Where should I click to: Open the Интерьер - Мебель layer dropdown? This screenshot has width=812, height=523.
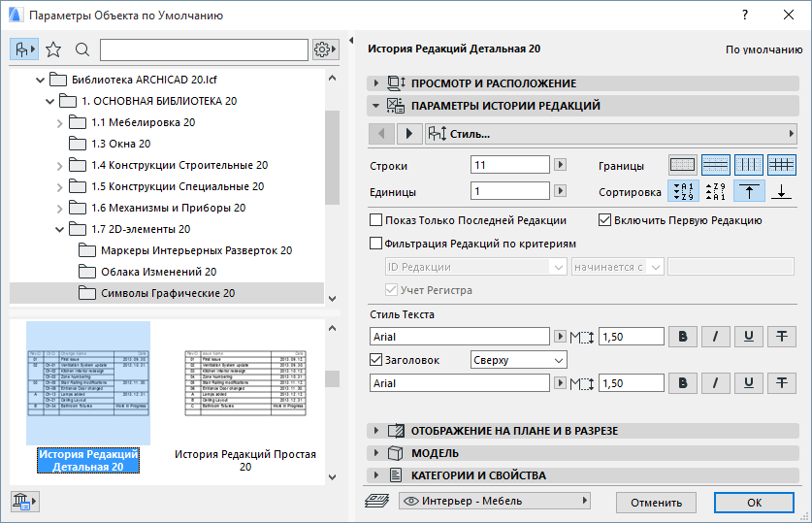point(495,501)
